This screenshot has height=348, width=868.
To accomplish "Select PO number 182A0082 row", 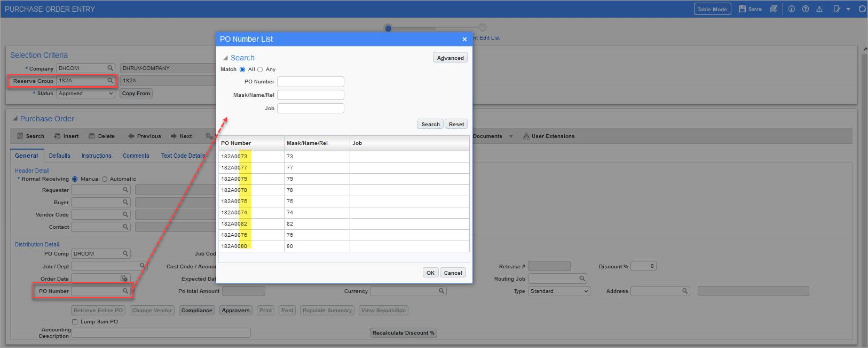I will click(344, 223).
